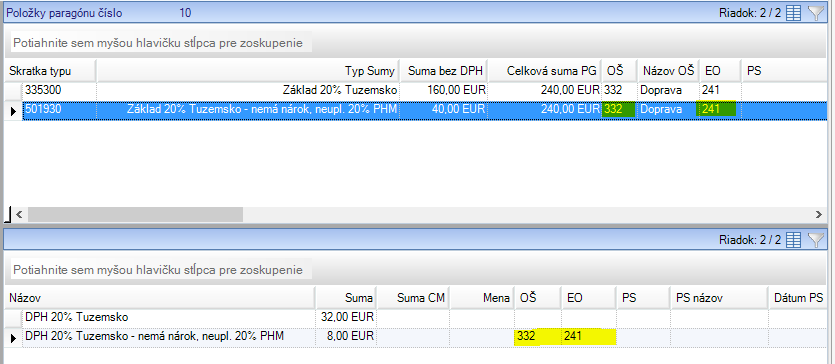Open grid view icon in upper panel header
The image size is (835, 364).
click(x=793, y=13)
